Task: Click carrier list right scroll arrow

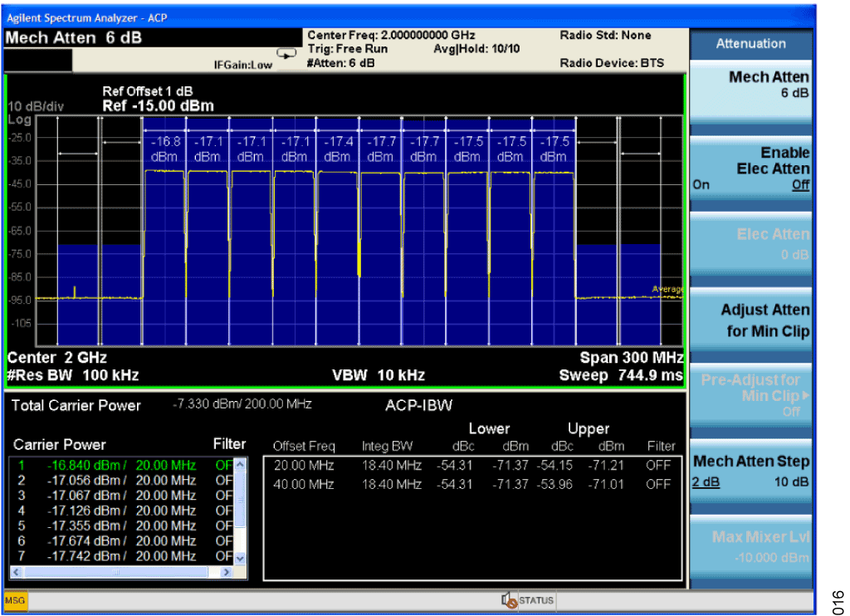Action: coord(227,572)
